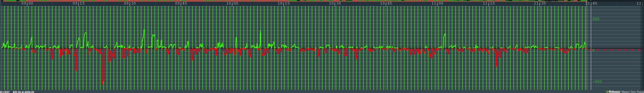
Task: Pick the 10:15 time axis label
Action: point(283,3)
